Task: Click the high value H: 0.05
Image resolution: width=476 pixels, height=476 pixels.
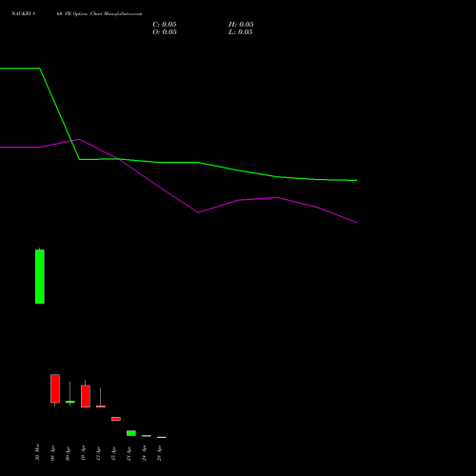Action: point(241,25)
